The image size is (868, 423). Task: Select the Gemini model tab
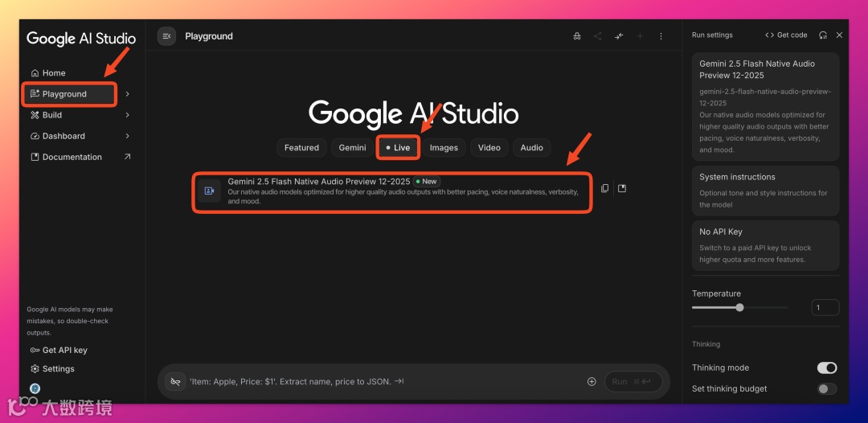click(x=353, y=148)
